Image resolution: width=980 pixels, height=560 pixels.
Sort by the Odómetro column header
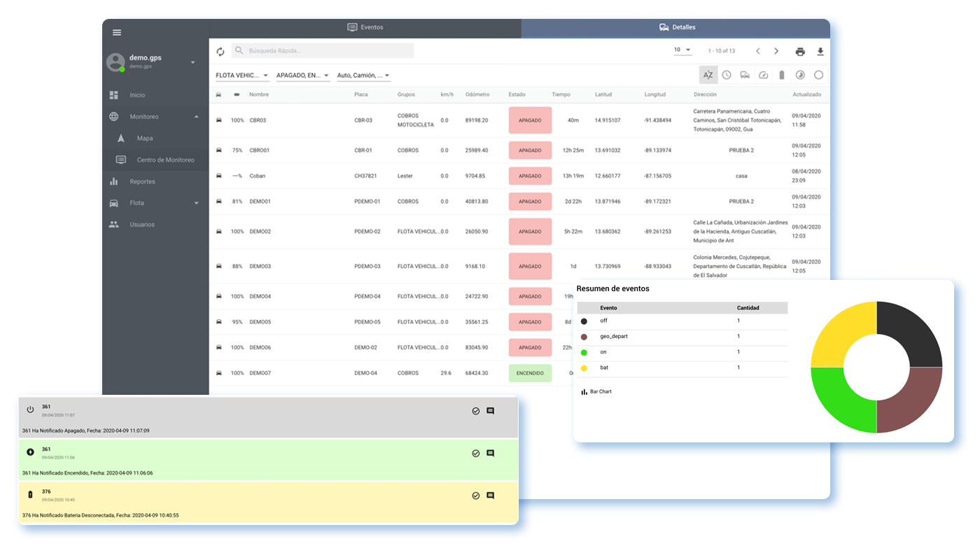477,94
